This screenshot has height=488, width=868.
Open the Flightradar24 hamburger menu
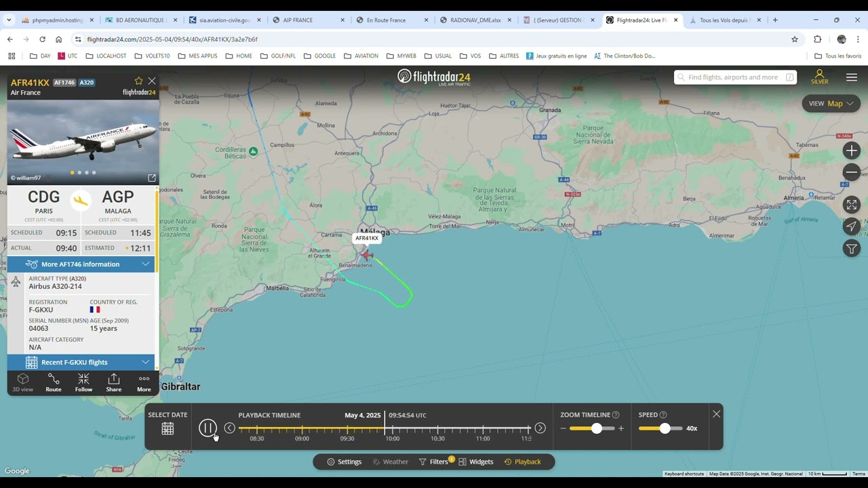point(852,77)
